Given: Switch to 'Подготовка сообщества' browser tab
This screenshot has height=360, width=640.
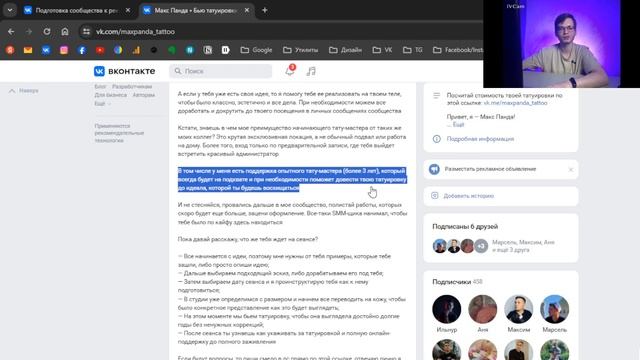Looking at the screenshot, I should [76, 10].
